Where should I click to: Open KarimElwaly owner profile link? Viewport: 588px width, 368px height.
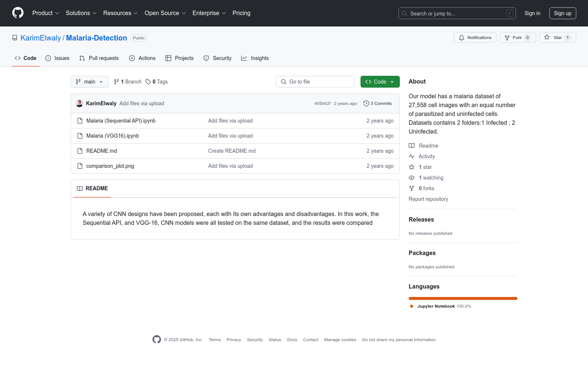pos(41,38)
